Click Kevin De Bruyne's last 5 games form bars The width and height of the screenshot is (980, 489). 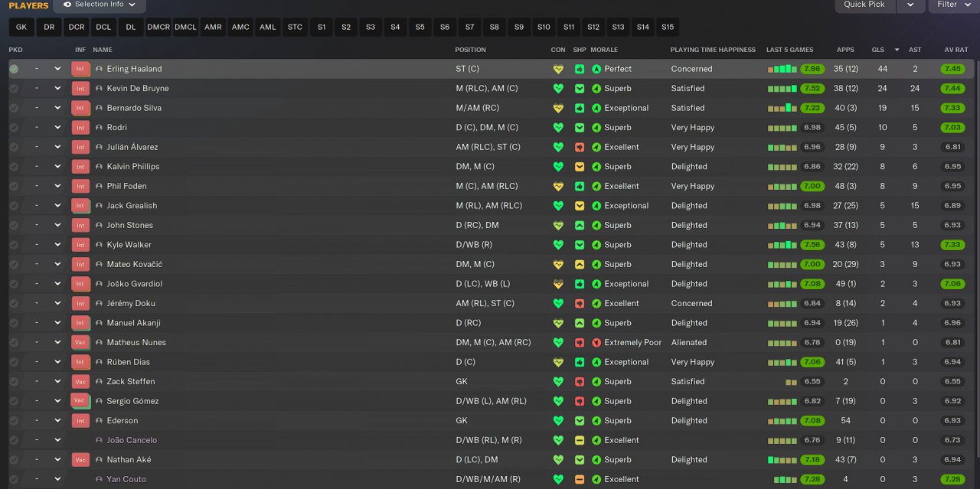pyautogui.click(x=782, y=89)
